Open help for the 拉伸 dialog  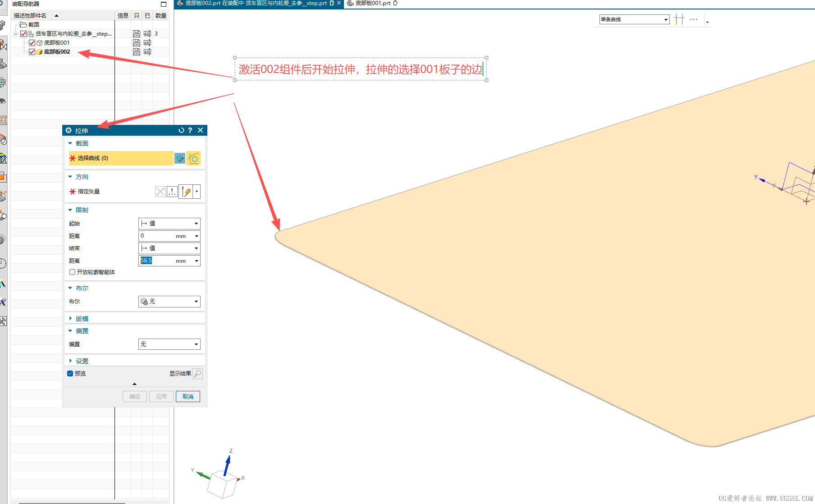click(x=190, y=130)
